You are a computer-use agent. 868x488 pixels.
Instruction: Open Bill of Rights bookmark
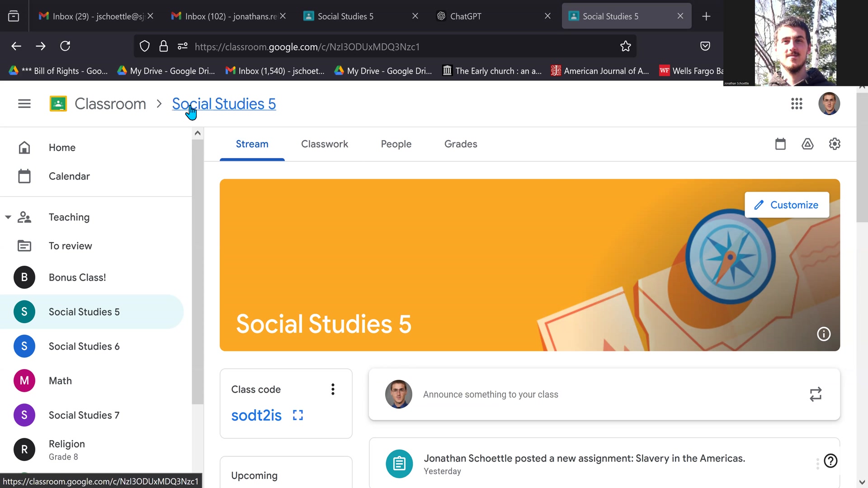(x=58, y=71)
